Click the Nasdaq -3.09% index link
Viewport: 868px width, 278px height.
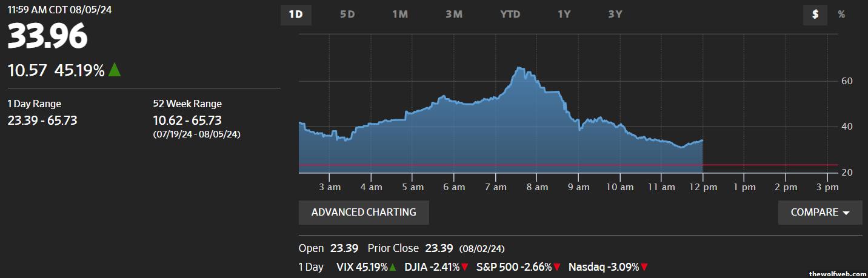click(604, 266)
